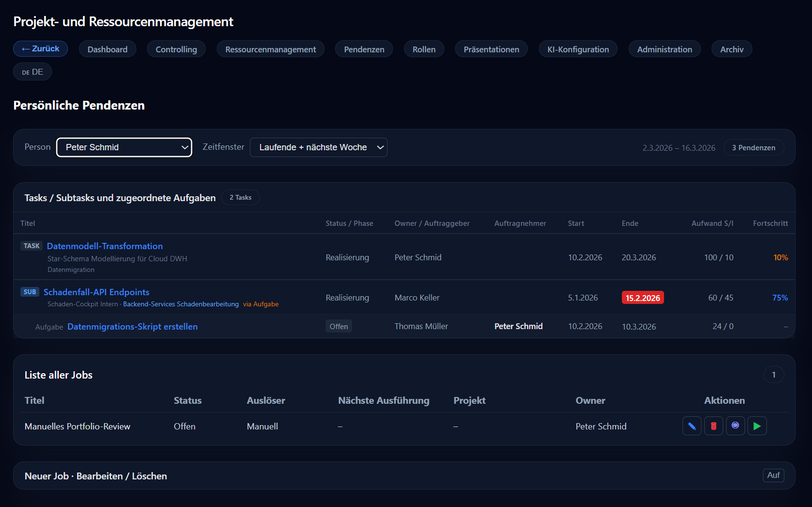Open the Zeitfenster dropdown
Image resolution: width=812 pixels, height=507 pixels.
pos(319,147)
